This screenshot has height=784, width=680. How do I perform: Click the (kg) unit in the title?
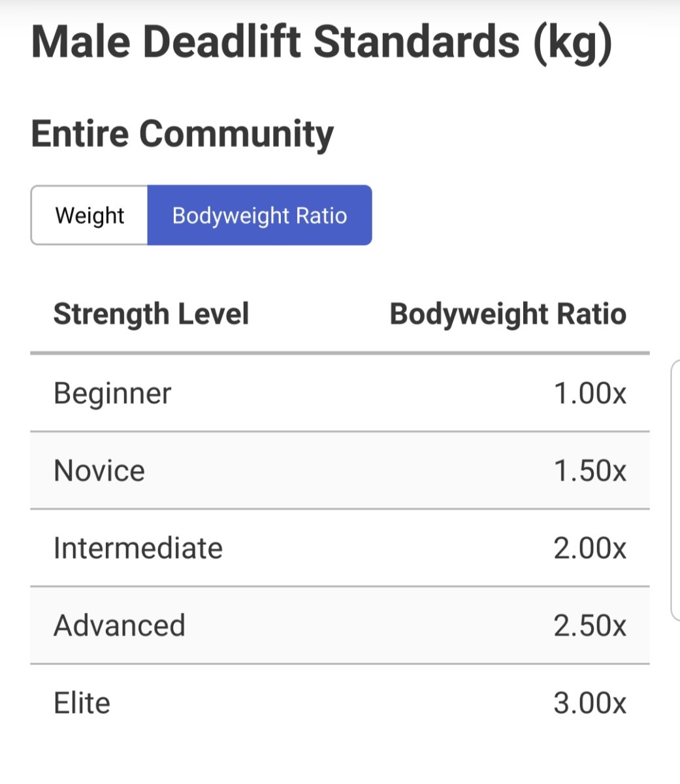click(573, 42)
